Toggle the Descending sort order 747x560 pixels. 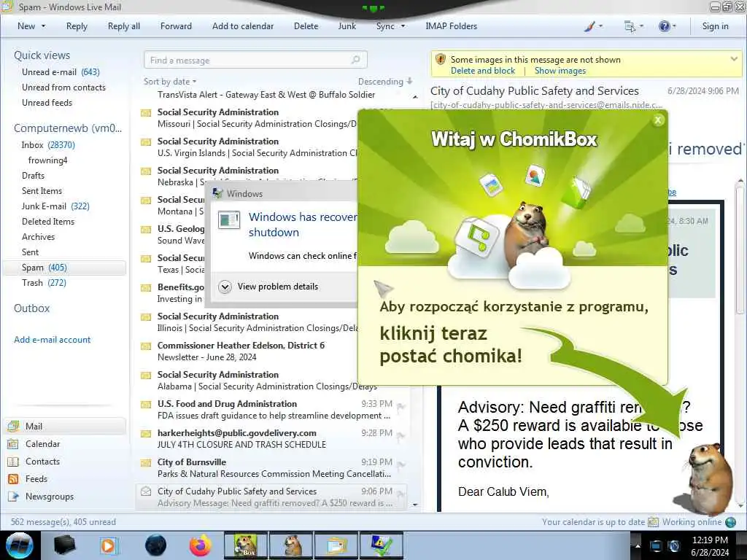pos(385,82)
